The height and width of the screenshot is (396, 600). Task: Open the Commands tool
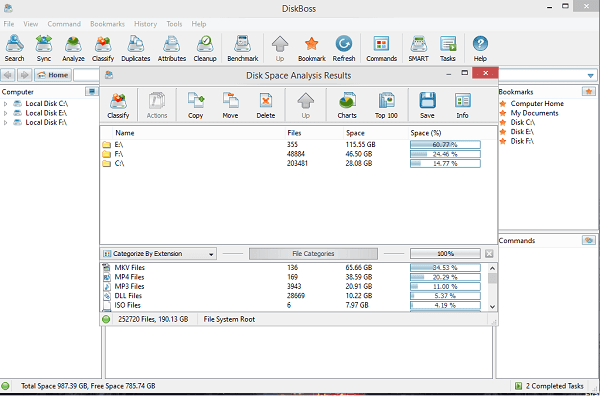381,48
